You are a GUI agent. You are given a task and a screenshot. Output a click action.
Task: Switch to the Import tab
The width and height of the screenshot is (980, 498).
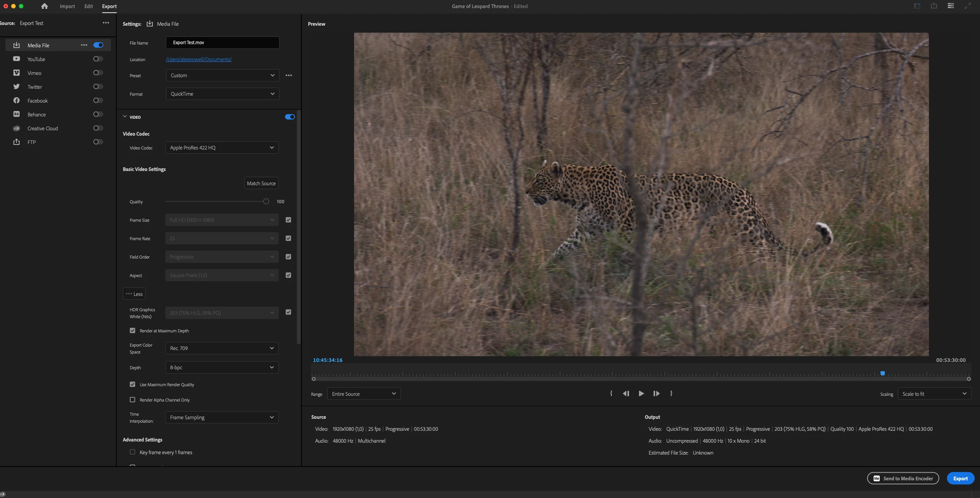67,6
